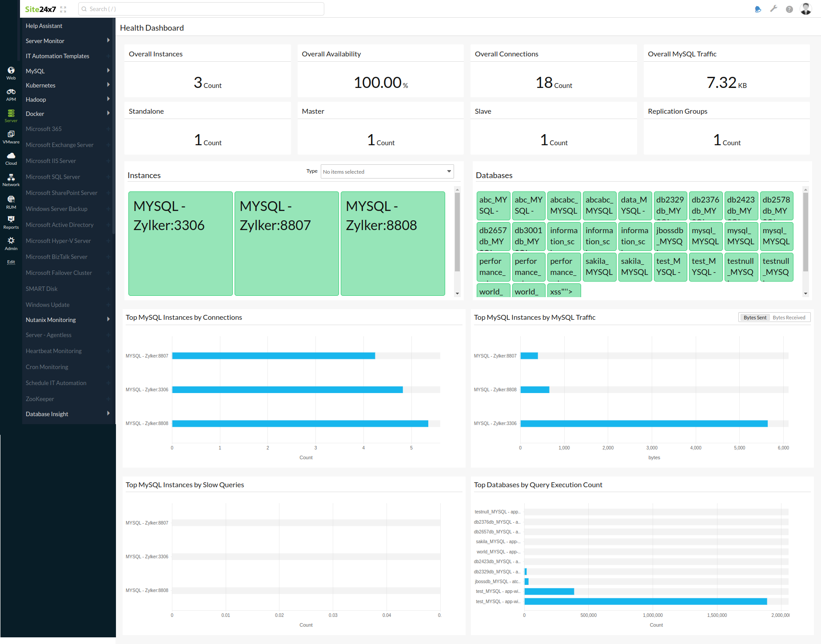Open the Admin gear icon
The height and width of the screenshot is (644, 821).
[11, 243]
